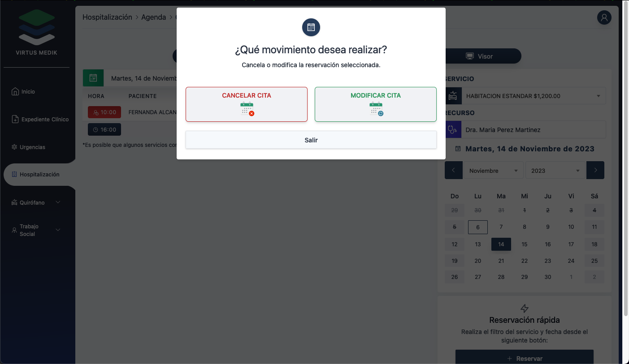Choose the Cancelar Cita option
This screenshot has height=364, width=629.
(247, 104)
